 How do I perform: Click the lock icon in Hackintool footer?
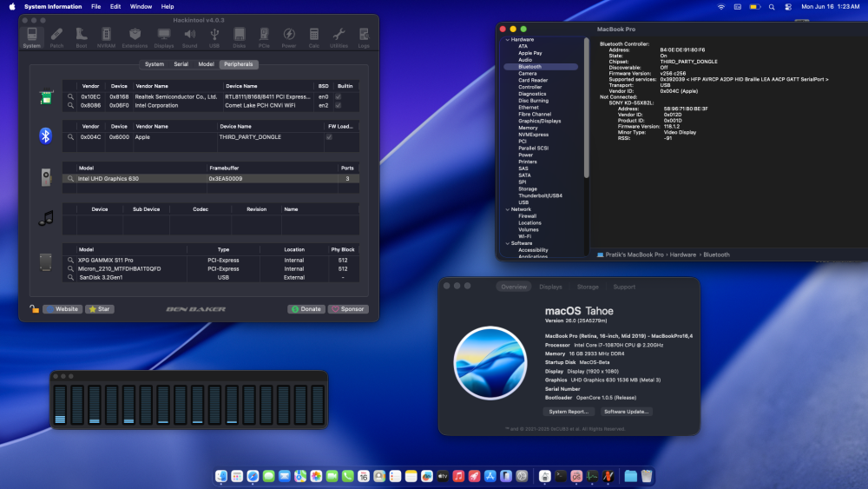[x=35, y=309]
